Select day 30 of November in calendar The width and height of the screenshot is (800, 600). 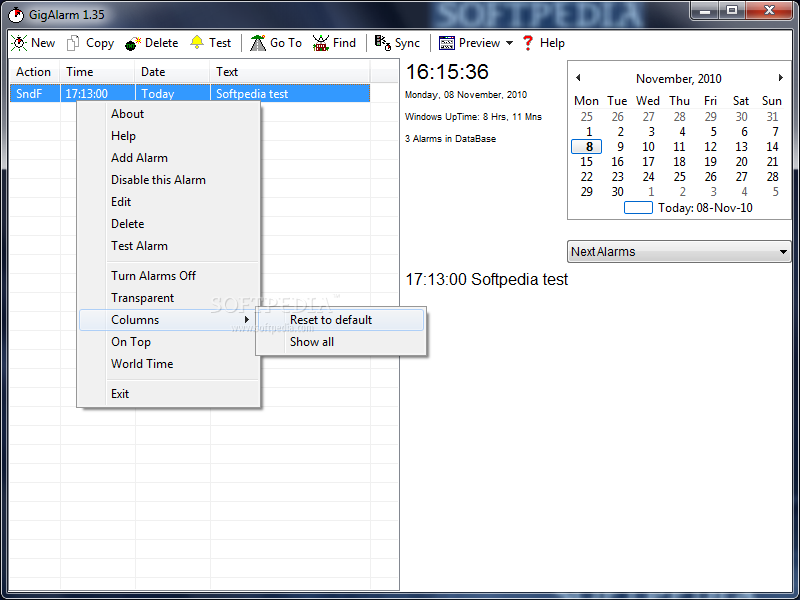(x=617, y=192)
